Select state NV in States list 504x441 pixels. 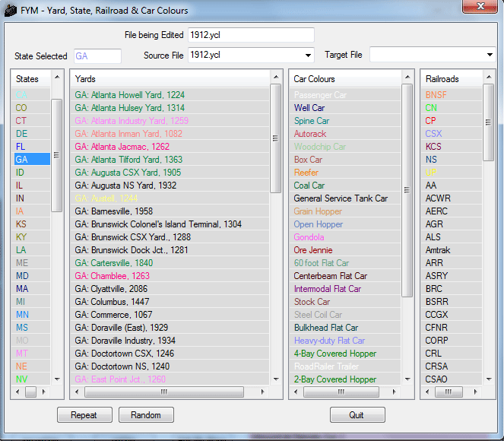31,379
